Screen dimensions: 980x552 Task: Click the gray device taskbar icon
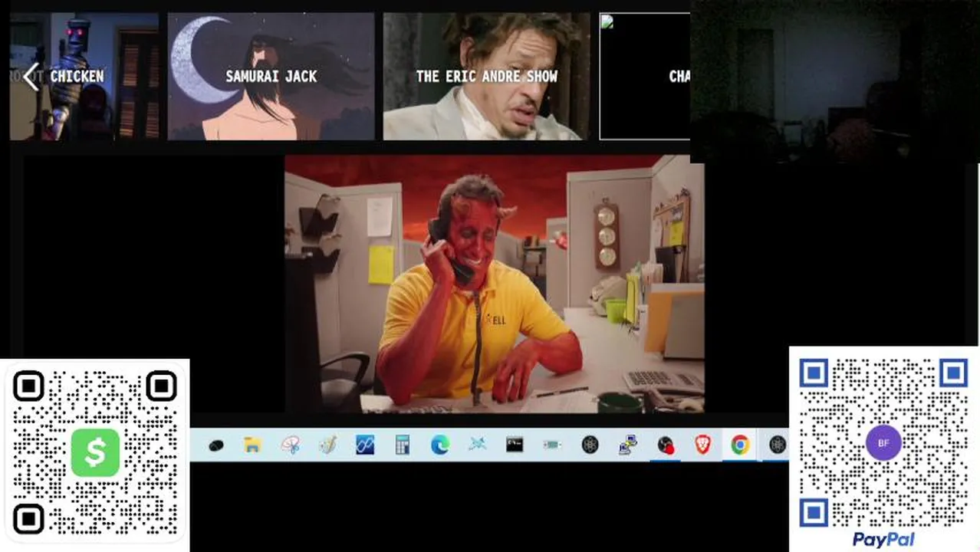552,445
